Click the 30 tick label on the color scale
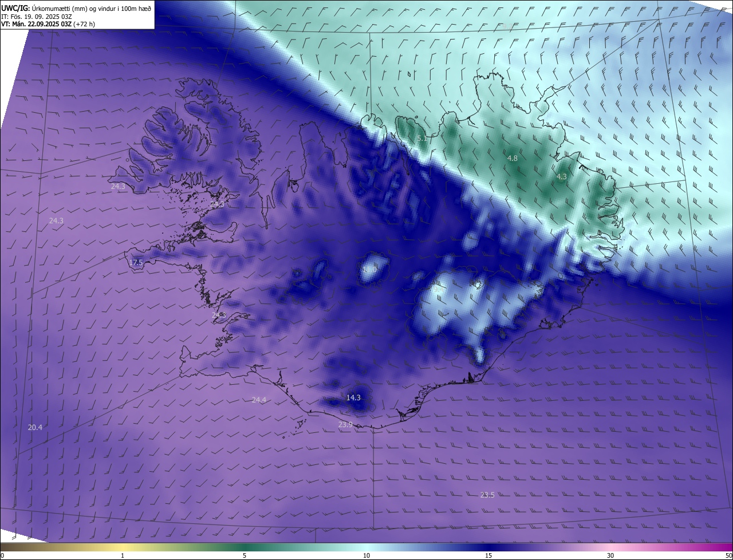Image resolution: width=733 pixels, height=560 pixels. (610, 555)
